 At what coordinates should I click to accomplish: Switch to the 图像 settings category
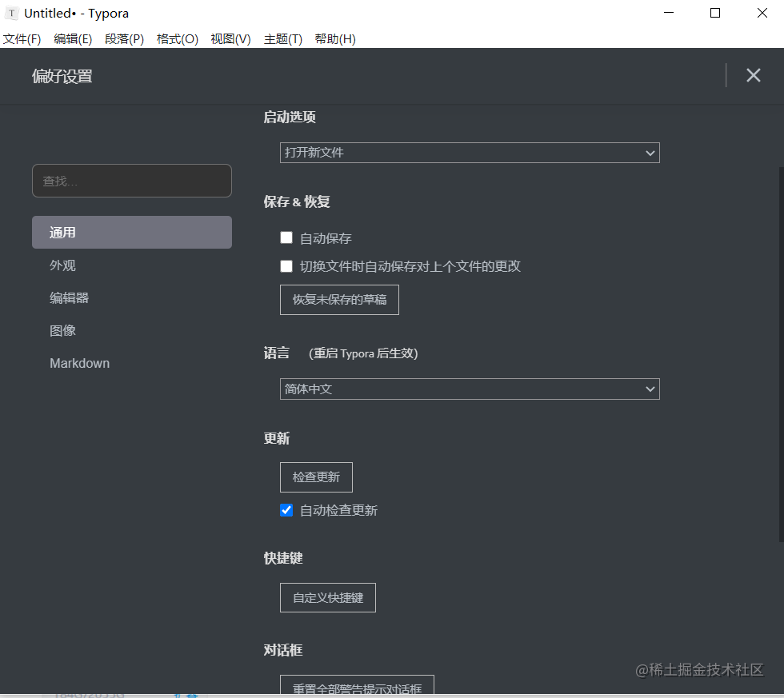132,330
